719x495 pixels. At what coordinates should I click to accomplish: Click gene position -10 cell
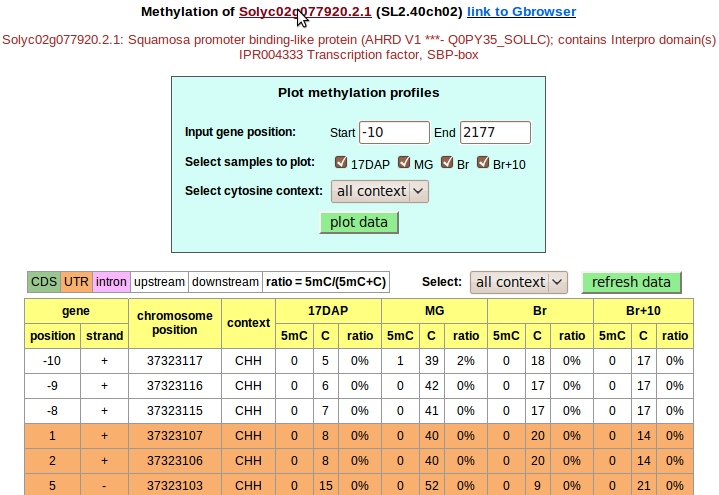point(53,361)
